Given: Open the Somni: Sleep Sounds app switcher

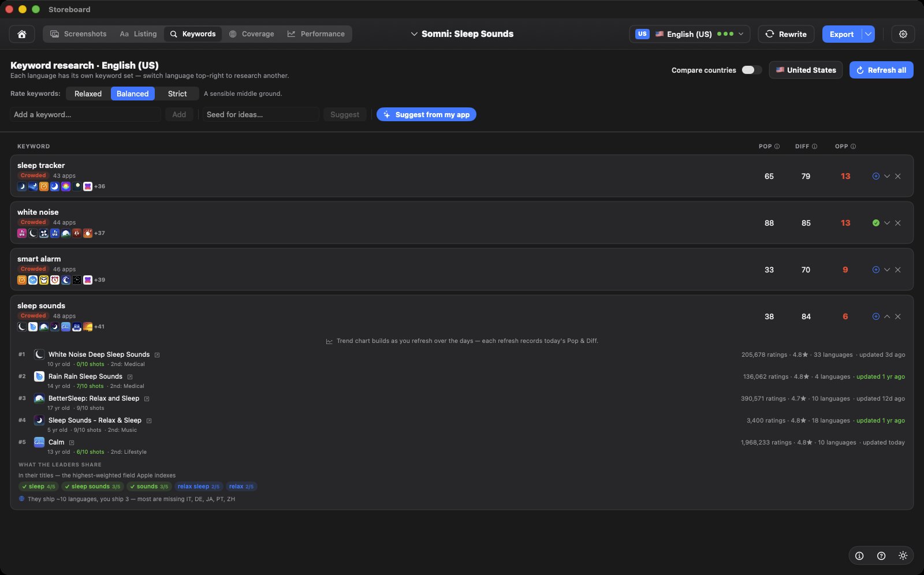Looking at the screenshot, I should click(462, 34).
